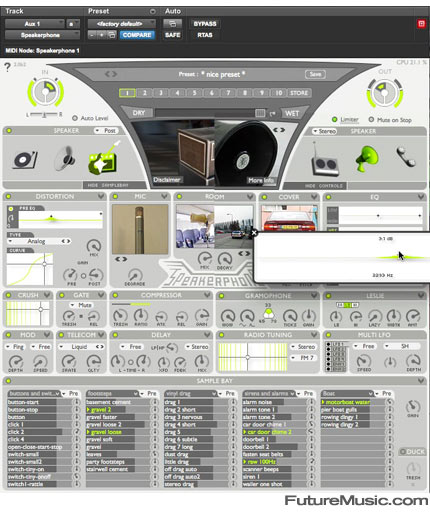
Task: Open the factory default preset dropdown
Action: [121, 24]
